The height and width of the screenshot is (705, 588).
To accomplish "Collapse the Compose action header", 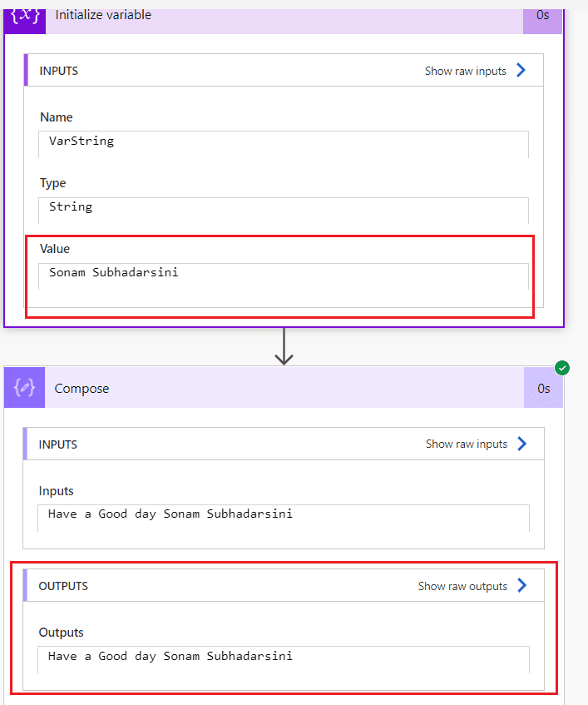I will [x=284, y=388].
